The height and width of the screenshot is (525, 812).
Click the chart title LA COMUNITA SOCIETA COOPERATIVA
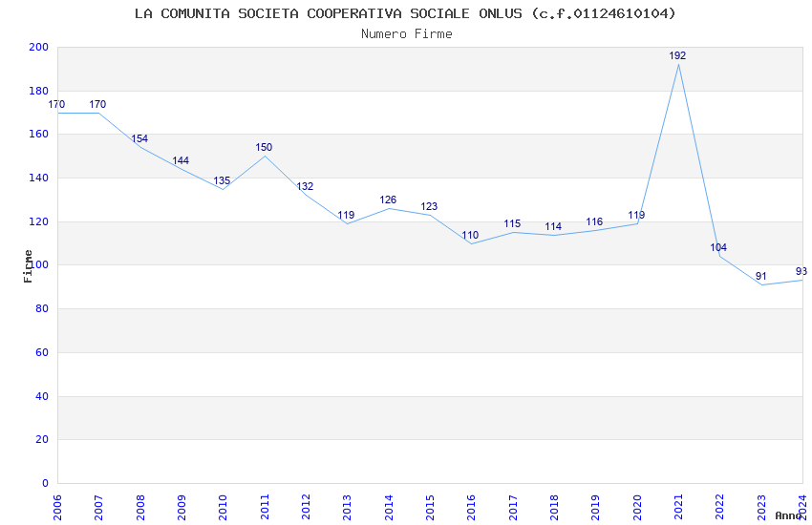pyautogui.click(x=405, y=13)
